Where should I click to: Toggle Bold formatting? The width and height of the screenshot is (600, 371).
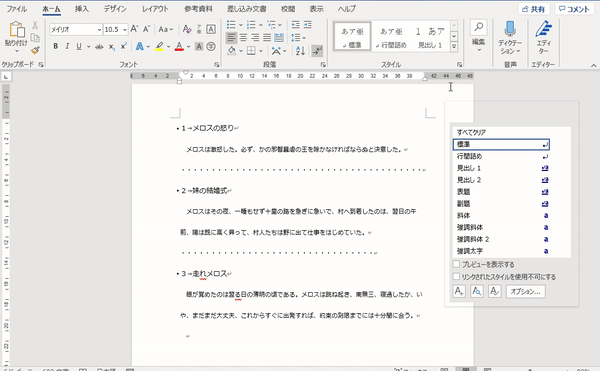click(x=56, y=47)
